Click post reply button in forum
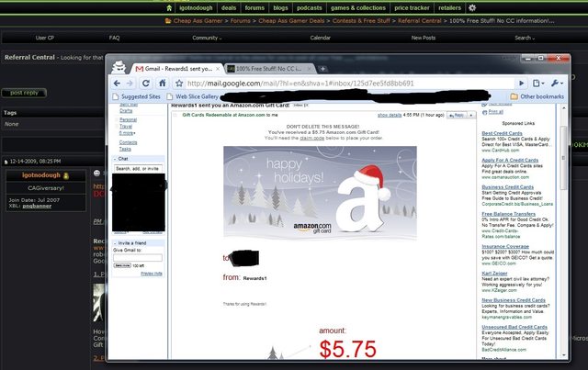The width and height of the screenshot is (588, 370). [x=24, y=93]
